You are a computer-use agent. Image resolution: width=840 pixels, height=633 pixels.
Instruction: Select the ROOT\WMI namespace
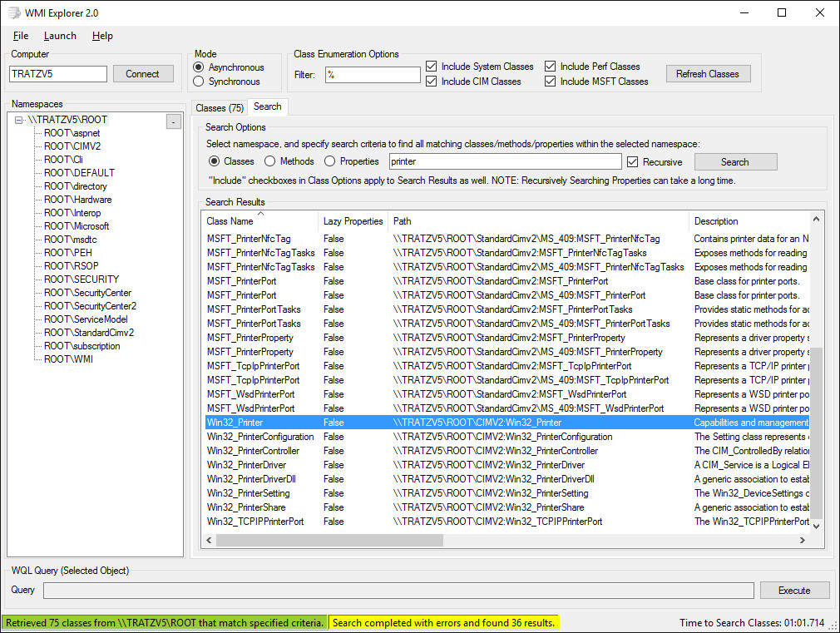tap(68, 359)
